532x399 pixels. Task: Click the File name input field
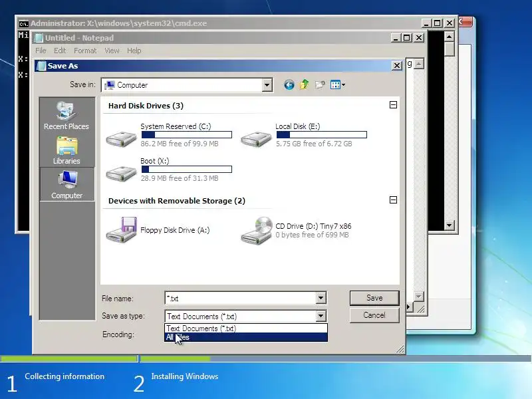(241, 298)
